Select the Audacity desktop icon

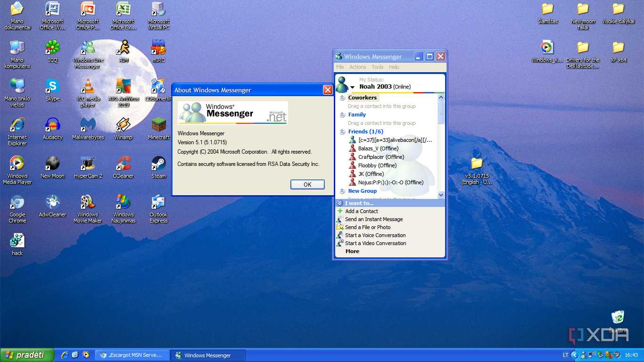click(x=52, y=129)
